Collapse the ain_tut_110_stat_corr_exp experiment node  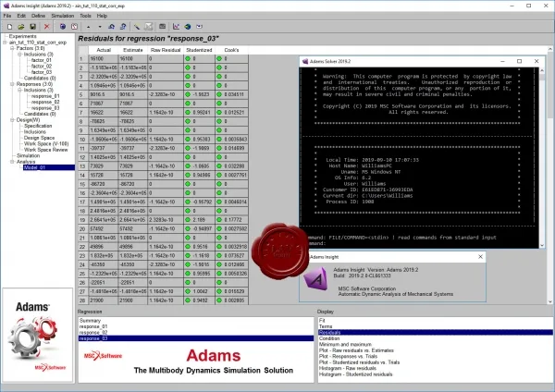[x=5, y=43]
